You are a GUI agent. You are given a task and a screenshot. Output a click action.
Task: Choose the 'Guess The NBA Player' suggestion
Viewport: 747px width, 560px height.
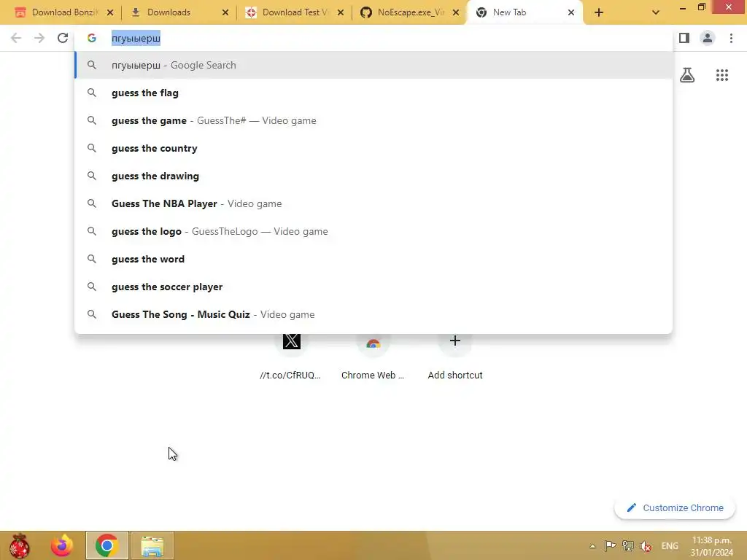coord(374,203)
